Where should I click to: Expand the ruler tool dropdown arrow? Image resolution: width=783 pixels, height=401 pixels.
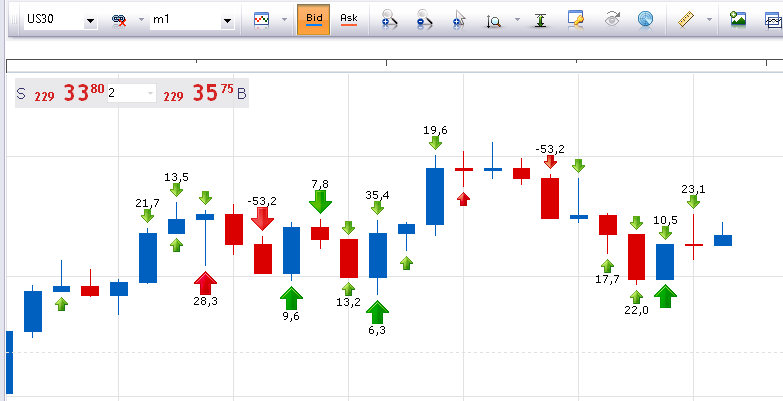tap(709, 20)
